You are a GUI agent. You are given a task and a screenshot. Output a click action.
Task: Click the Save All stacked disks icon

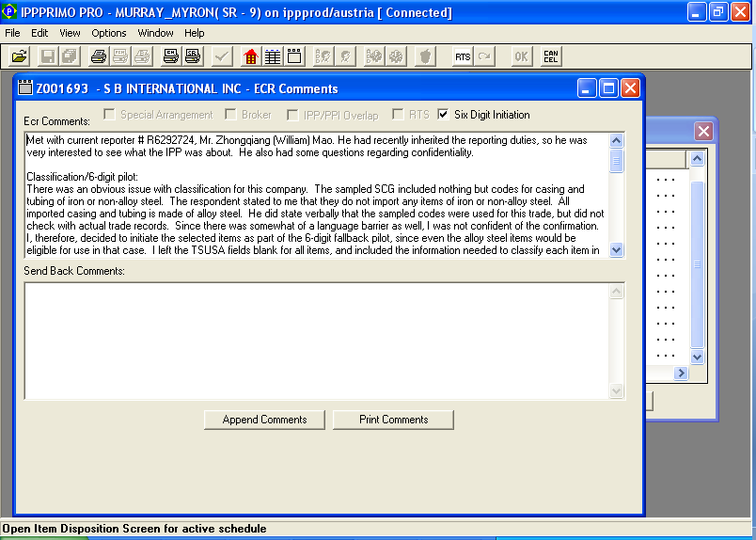coord(70,57)
